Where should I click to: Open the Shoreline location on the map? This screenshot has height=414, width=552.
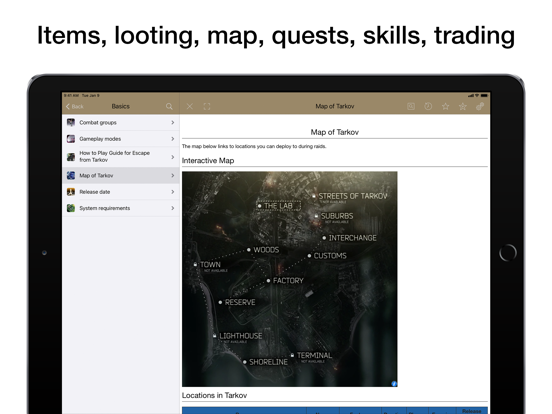pos(265,362)
